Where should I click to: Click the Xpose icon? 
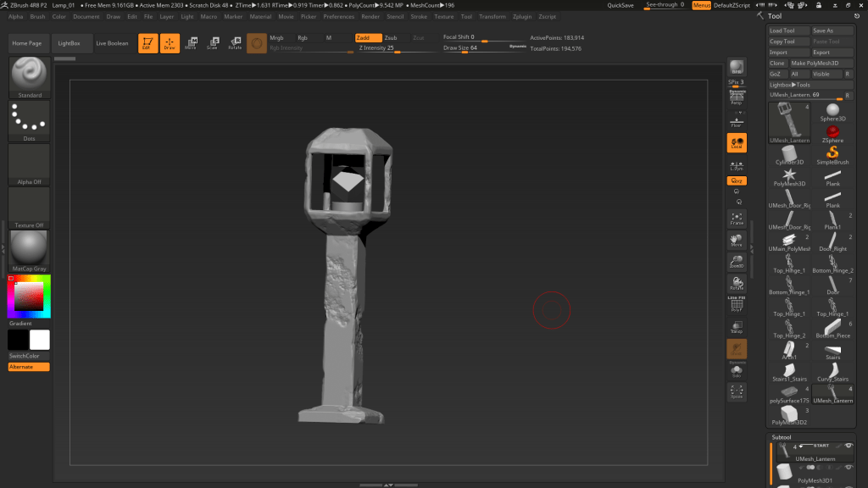(x=737, y=391)
